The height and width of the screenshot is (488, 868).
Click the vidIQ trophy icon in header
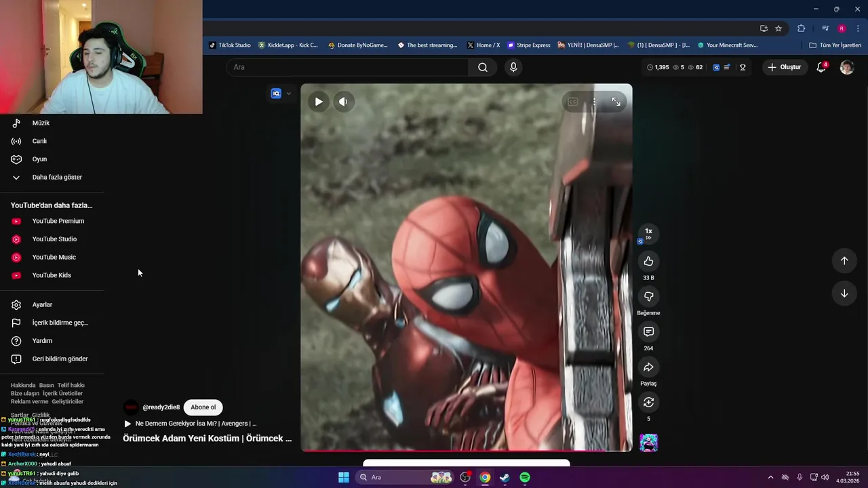tap(743, 67)
